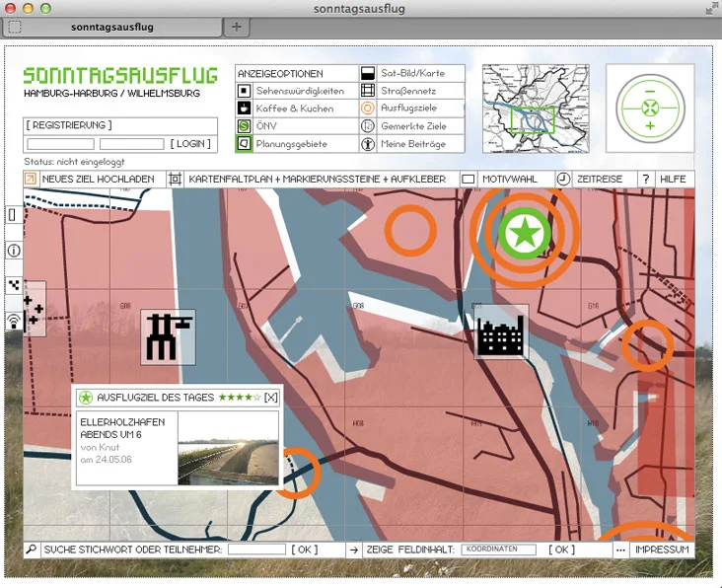Toggle the Planungsgebiete icon

point(244,144)
